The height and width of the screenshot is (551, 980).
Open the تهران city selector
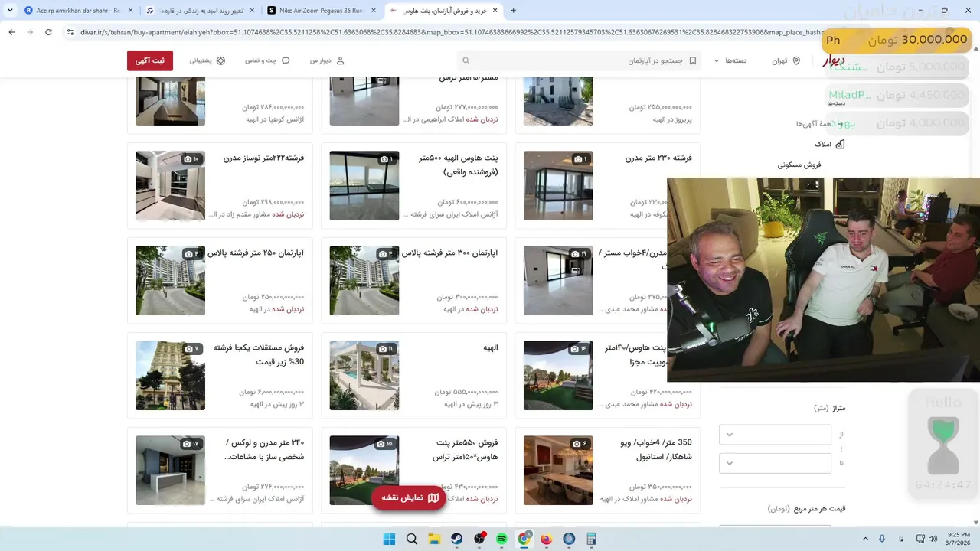pyautogui.click(x=786, y=60)
